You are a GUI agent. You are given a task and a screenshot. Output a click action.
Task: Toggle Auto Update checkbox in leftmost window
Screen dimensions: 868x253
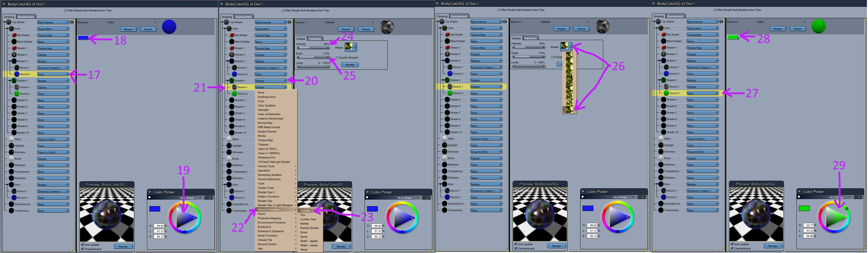pyautogui.click(x=82, y=245)
